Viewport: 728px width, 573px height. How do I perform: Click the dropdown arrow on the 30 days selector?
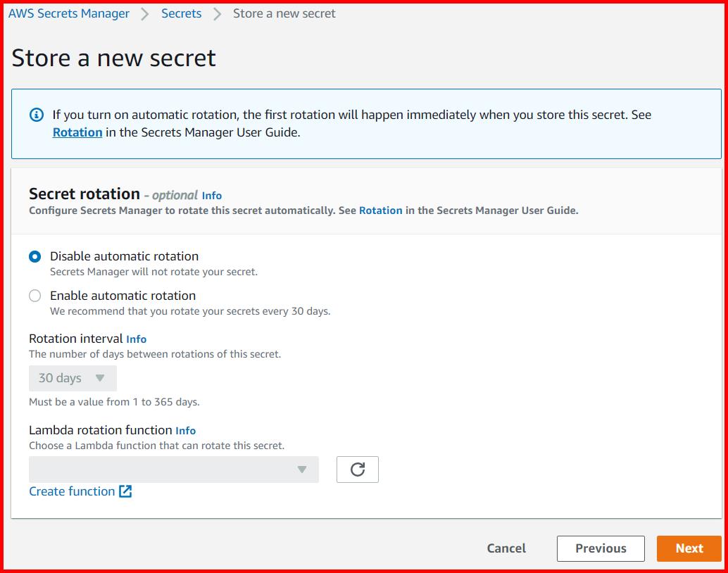[x=100, y=378]
